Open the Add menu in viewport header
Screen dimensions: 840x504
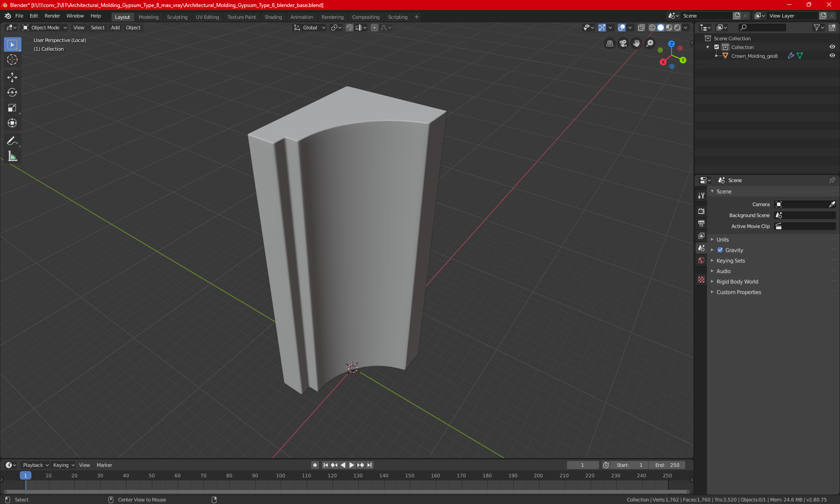tap(115, 28)
